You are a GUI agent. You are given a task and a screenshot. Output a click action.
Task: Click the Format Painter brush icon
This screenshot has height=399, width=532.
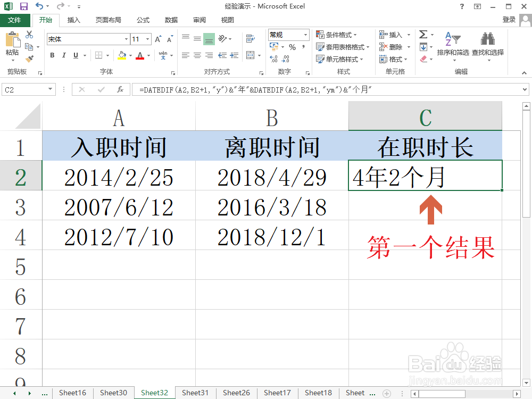[x=29, y=59]
